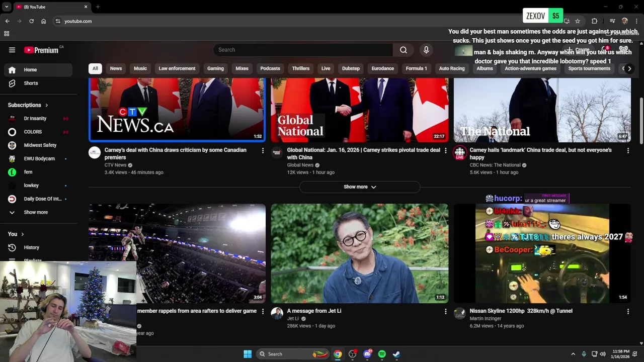Screen dimensions: 644x362
Task: Open the YouTube guide hamburger menu
Action: pos(12,50)
